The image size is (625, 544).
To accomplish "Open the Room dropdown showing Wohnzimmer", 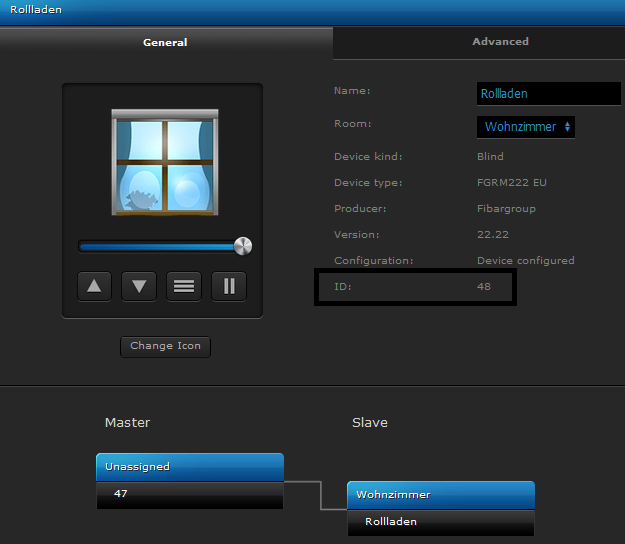I will (x=526, y=127).
